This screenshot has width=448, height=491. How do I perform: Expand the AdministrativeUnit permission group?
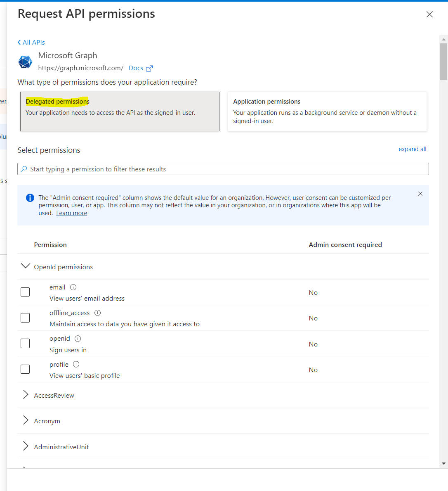26,446
